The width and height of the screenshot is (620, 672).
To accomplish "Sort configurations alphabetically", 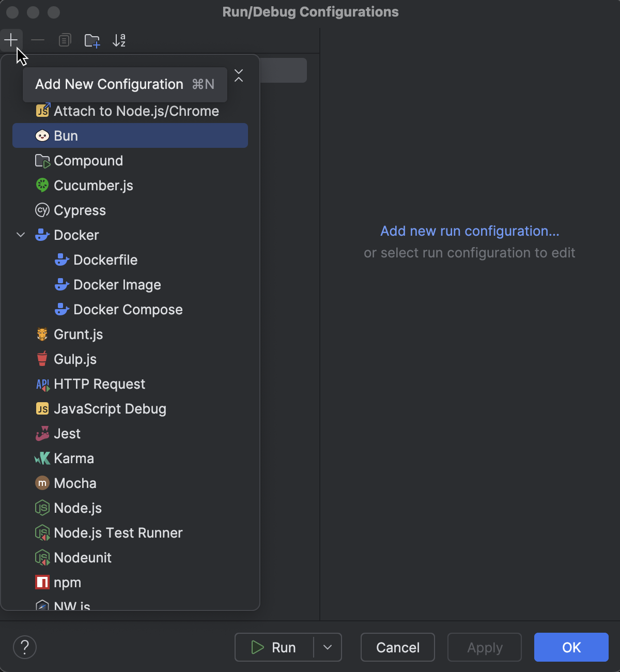I will point(119,40).
